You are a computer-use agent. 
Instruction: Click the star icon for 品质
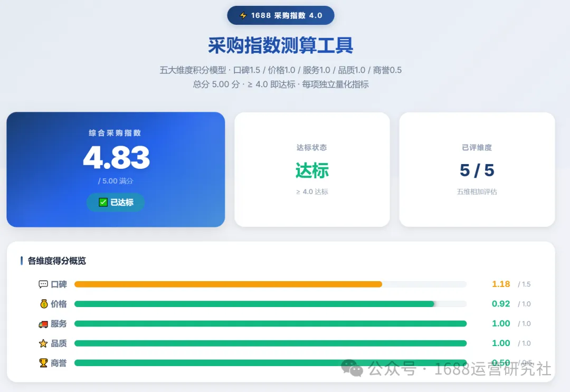(43, 343)
